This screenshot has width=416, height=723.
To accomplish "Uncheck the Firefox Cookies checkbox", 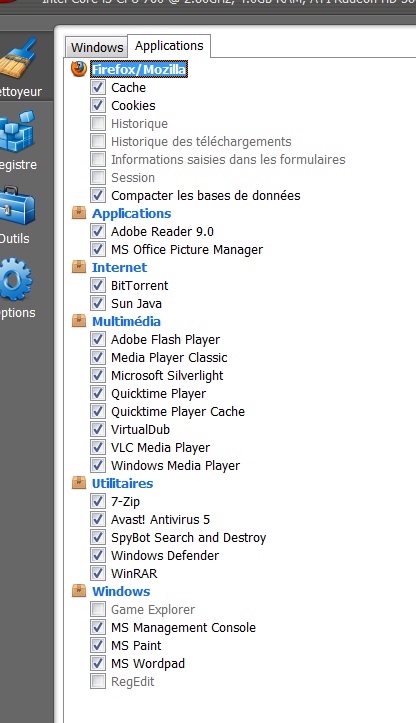I will pos(98,105).
